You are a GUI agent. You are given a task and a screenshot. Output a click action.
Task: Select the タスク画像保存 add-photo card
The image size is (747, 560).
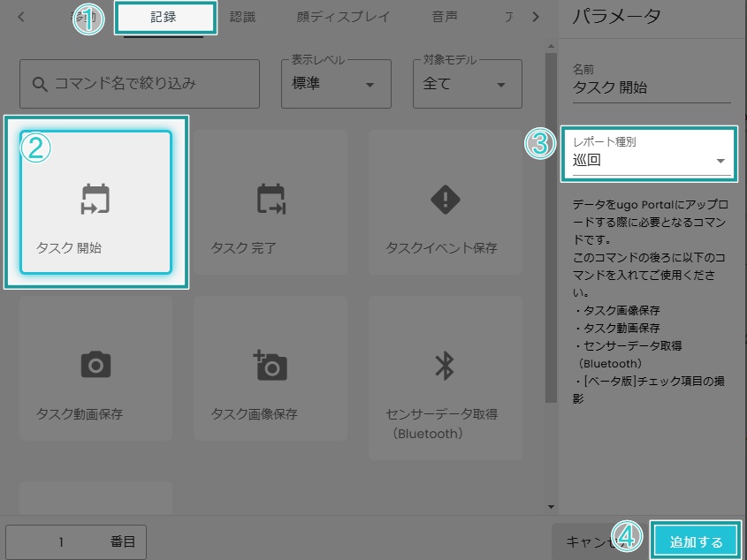[x=271, y=368]
